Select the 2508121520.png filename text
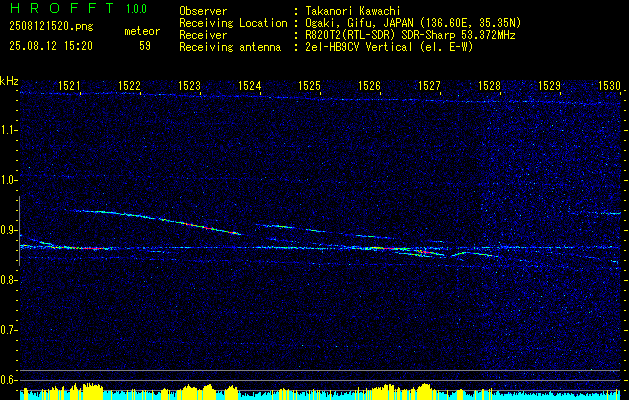629x400 pixels. click(x=51, y=27)
